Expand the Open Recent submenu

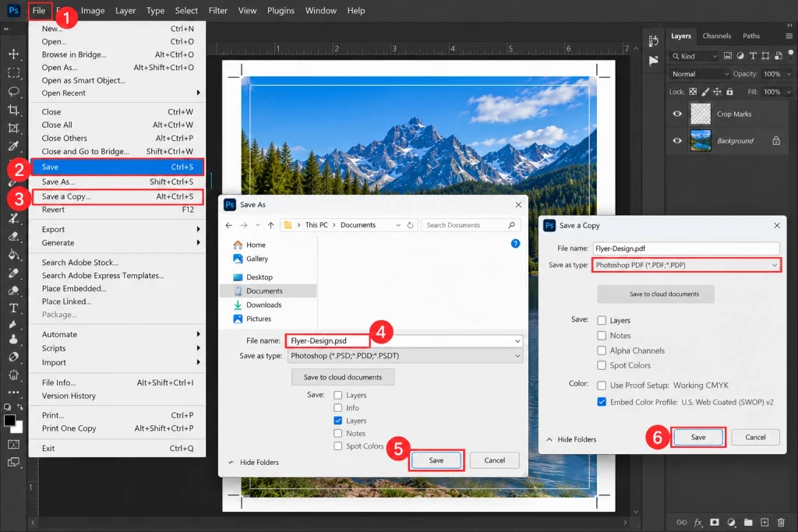click(x=117, y=93)
